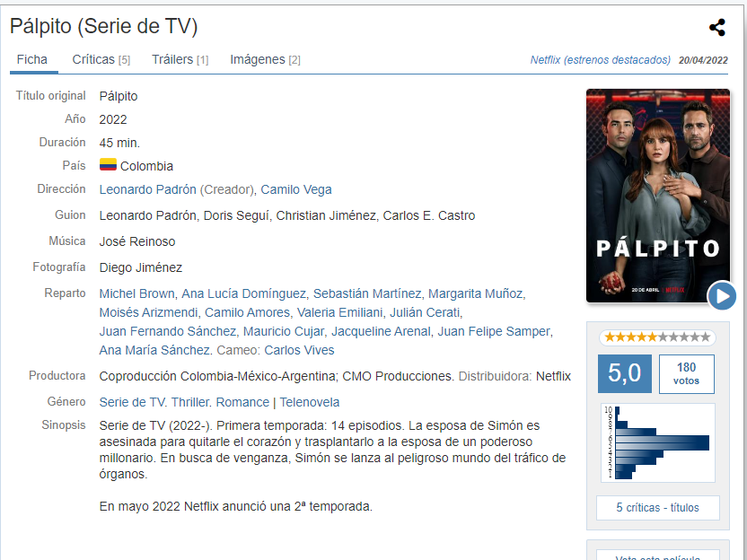The width and height of the screenshot is (747, 560).
Task: Open cast member Michel Brown's page
Action: tap(136, 293)
